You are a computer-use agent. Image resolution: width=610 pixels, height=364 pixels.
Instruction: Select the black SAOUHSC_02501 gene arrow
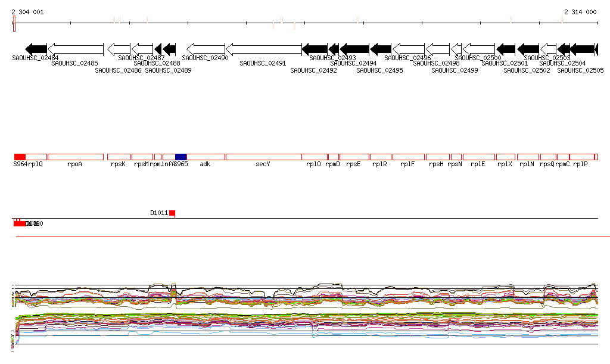tap(506, 49)
